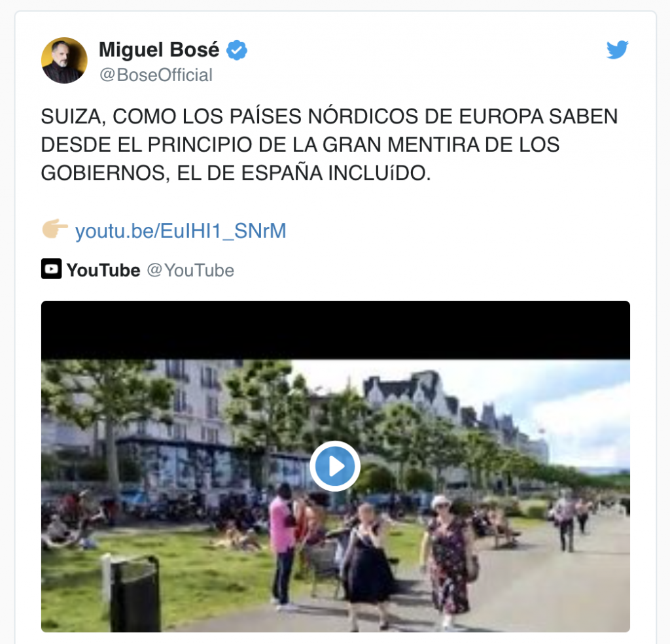Click the tweet line mentioning GRAN MENTIRA

[x=300, y=144]
